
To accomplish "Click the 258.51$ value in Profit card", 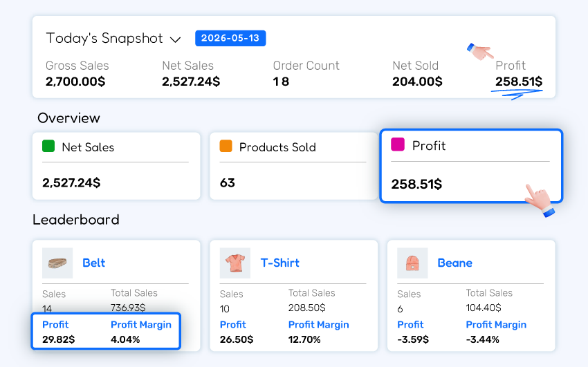I will point(416,184).
